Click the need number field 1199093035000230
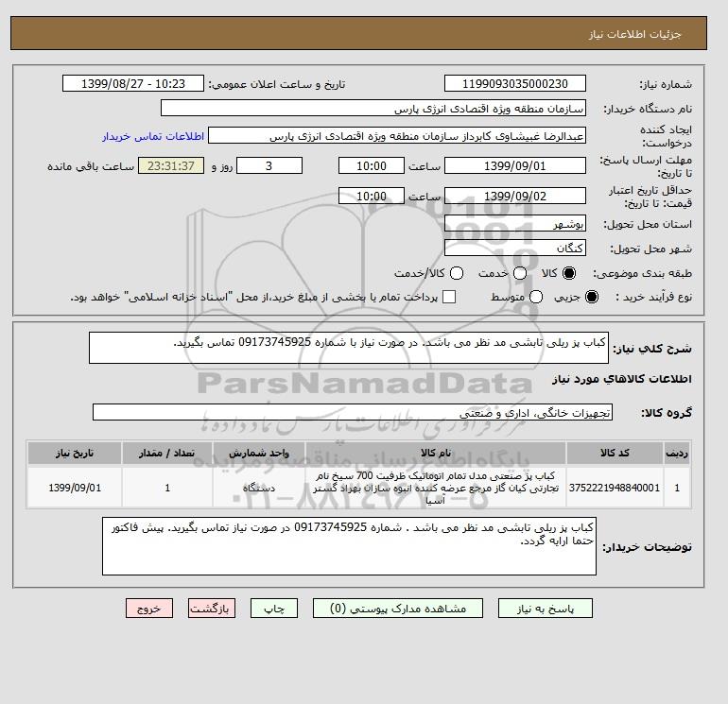The width and height of the screenshot is (728, 704). coord(515,84)
